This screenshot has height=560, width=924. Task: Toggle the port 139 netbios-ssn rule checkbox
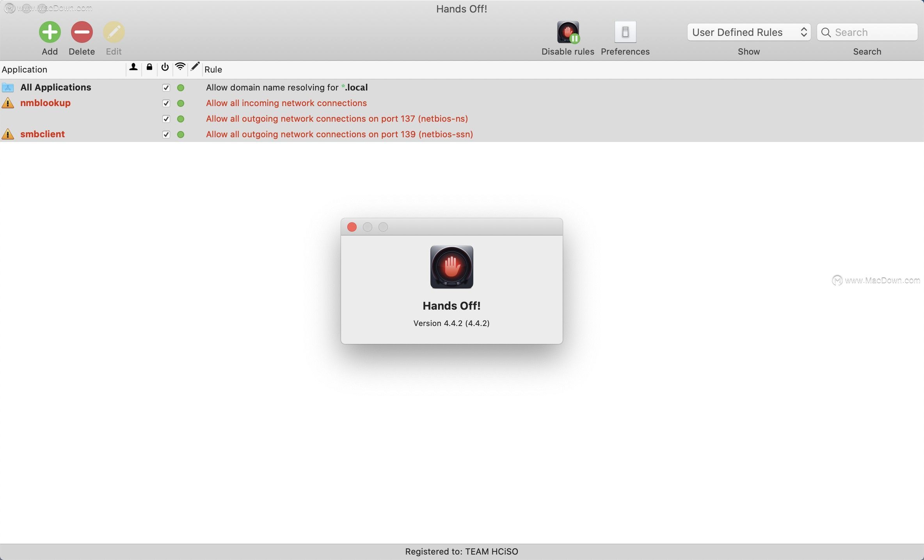click(x=166, y=135)
